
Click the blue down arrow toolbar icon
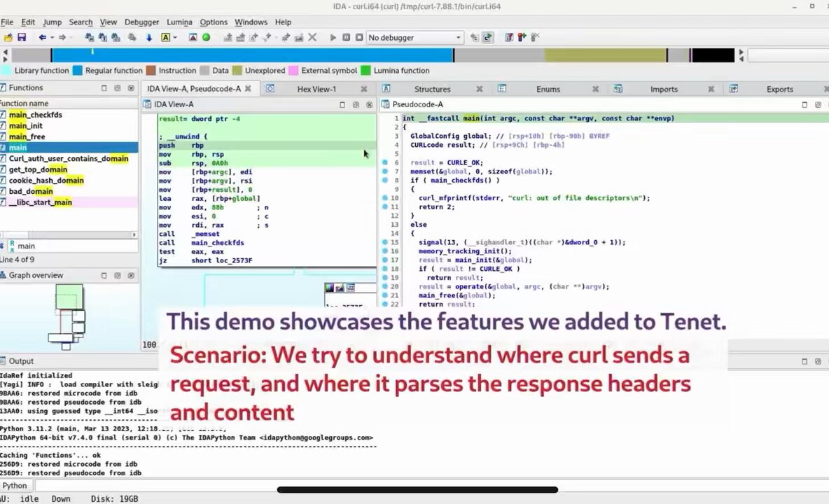(149, 38)
